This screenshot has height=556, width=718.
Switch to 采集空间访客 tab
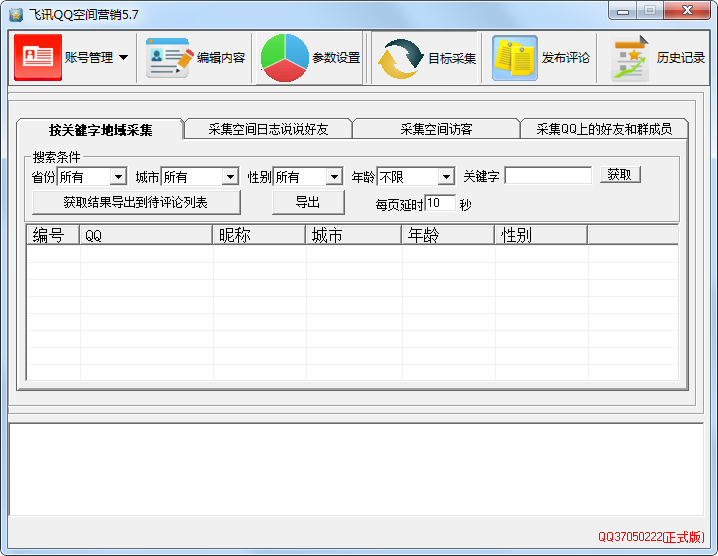[x=436, y=129]
